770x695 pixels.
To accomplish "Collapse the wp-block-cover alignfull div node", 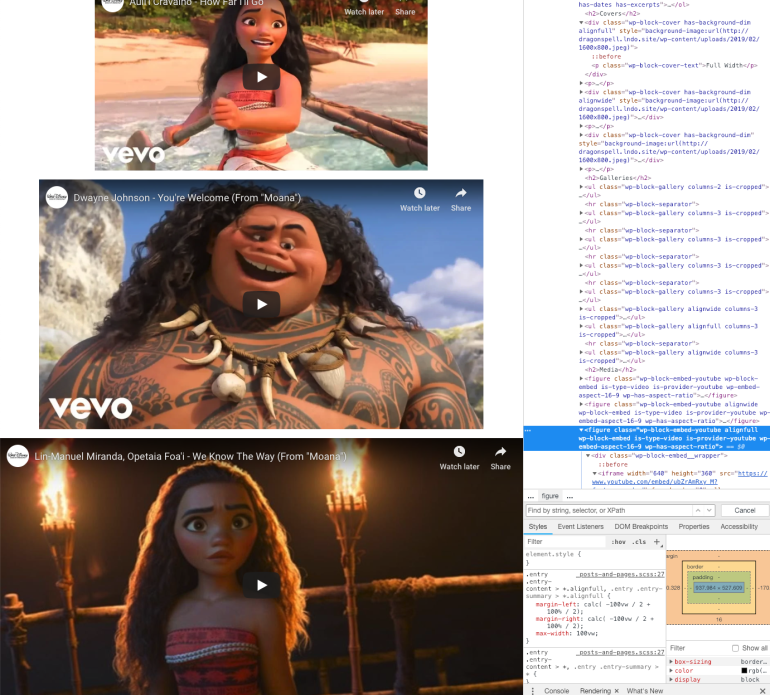I will [x=581, y=22].
